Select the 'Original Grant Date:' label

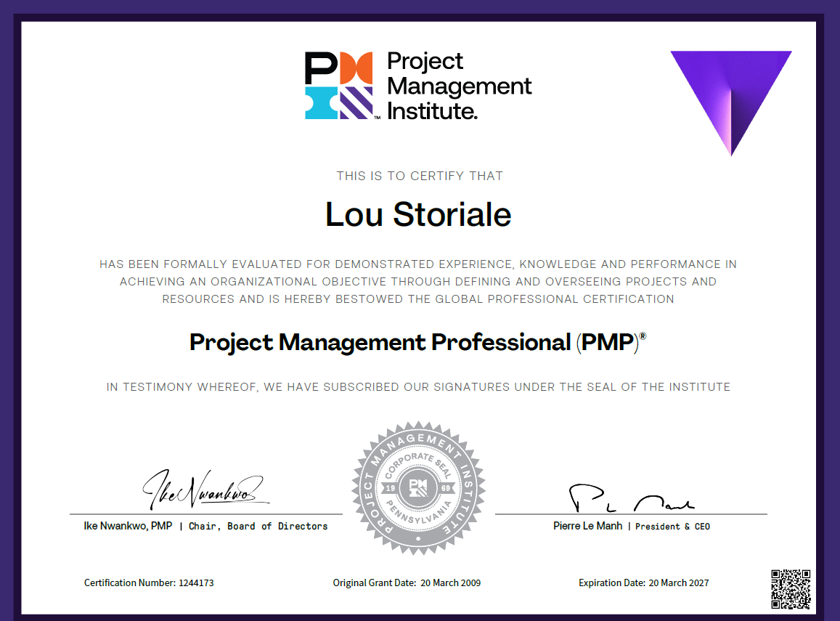click(375, 583)
